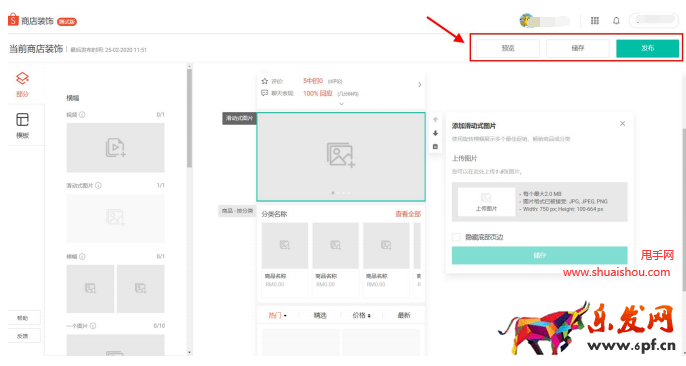Switch to the 模板 templates tab
Viewport: 686px width, 366px height.
22,126
